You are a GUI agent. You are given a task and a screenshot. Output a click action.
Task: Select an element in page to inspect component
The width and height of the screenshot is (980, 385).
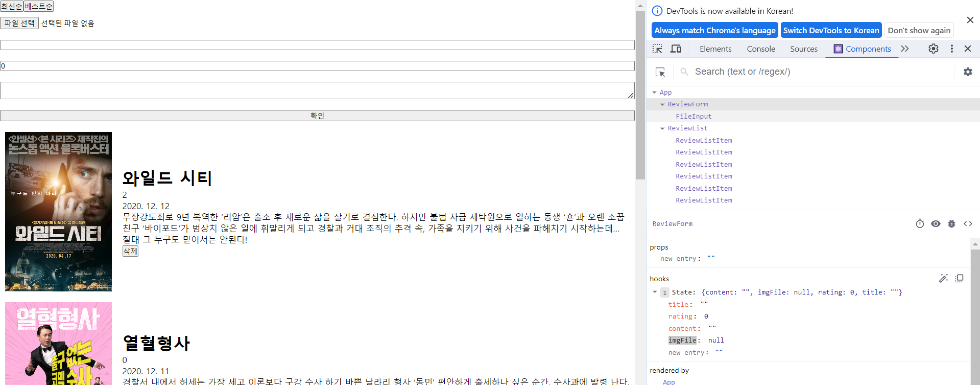(x=660, y=72)
